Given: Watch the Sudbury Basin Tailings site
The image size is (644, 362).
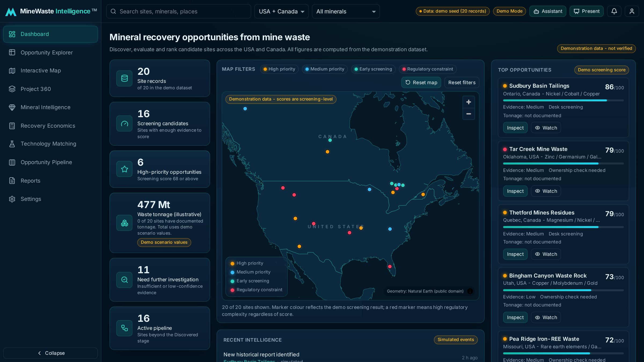Looking at the screenshot, I should [x=546, y=128].
